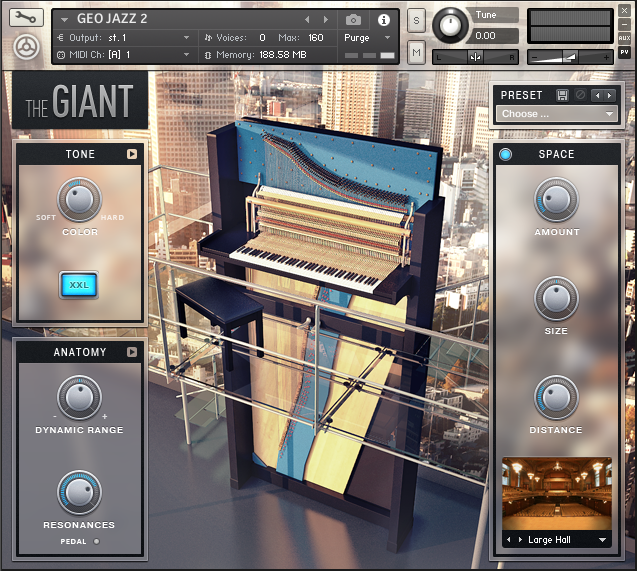Image resolution: width=637 pixels, height=571 pixels.
Task: Go to next instrument with the right arrow
Action: [326, 19]
